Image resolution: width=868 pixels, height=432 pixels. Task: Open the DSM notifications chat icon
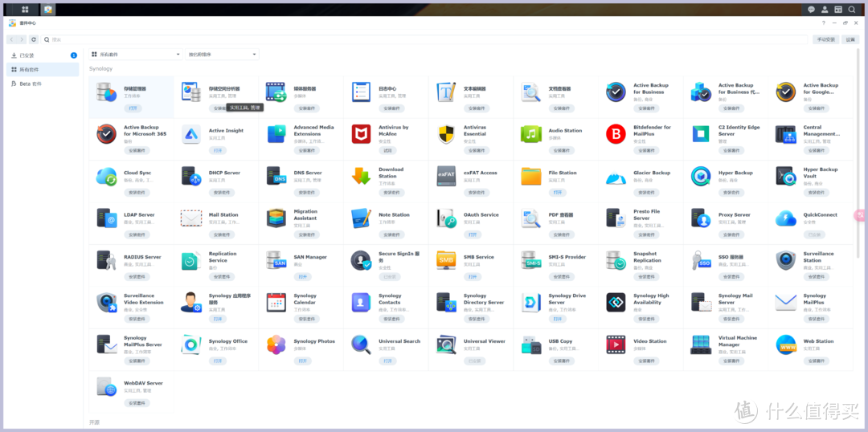[811, 10]
